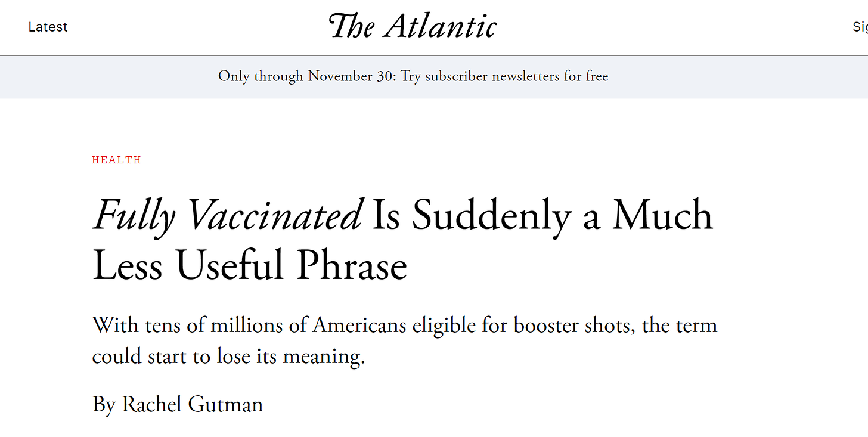
Task: Click 'Only through November 30' banner text
Action: [x=306, y=76]
